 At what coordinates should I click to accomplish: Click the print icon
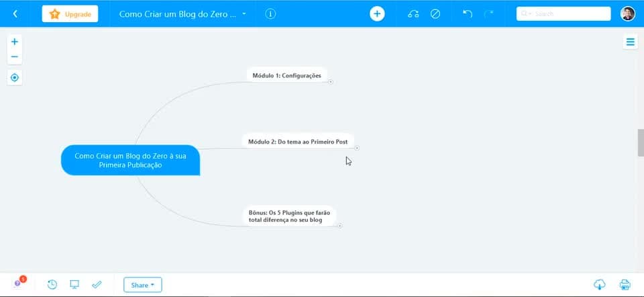(625, 284)
